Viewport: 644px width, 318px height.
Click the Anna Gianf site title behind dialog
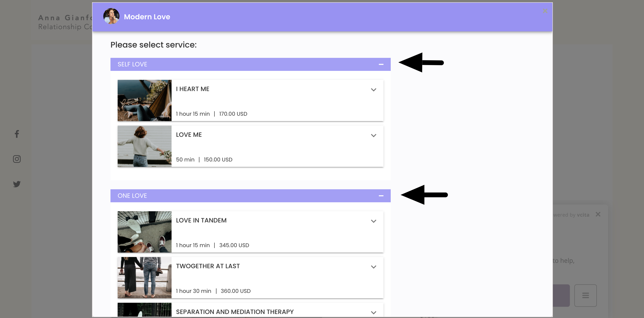tap(65, 17)
